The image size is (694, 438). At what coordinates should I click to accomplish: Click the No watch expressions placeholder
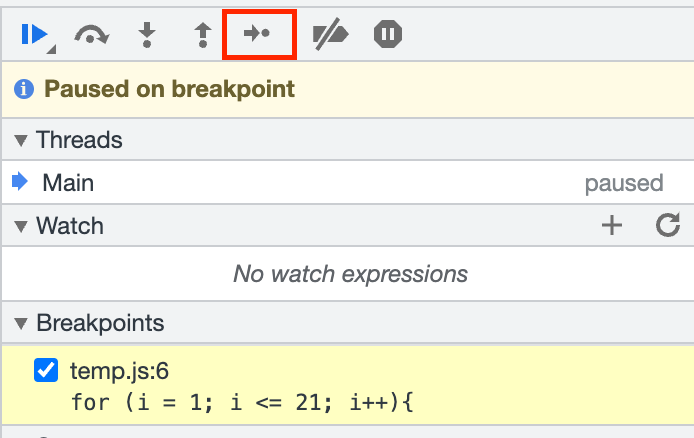coord(350,273)
